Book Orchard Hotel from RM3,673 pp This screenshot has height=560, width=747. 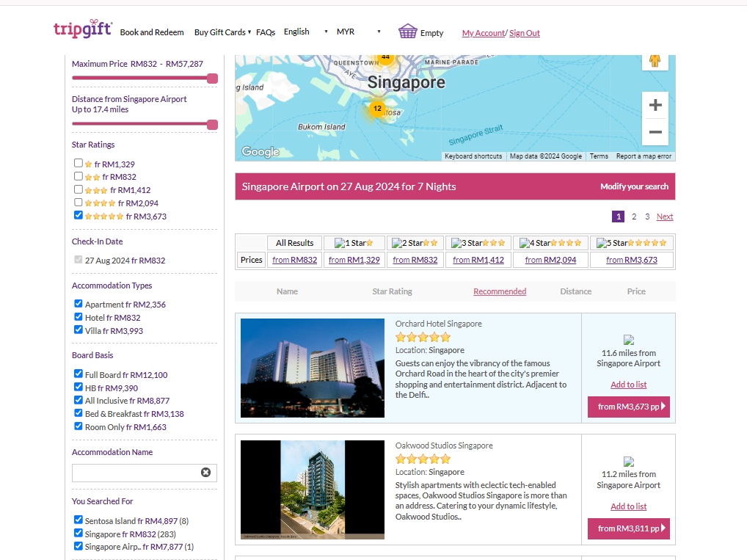click(x=628, y=407)
